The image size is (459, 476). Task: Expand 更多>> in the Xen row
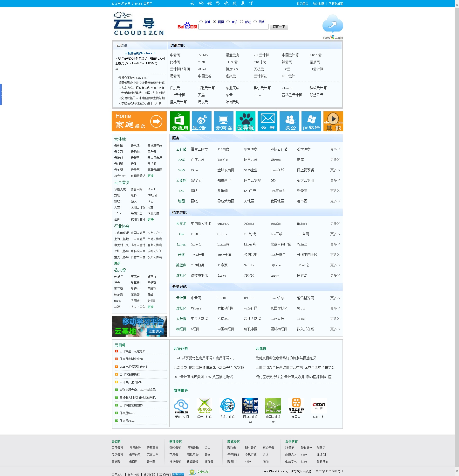335,234
